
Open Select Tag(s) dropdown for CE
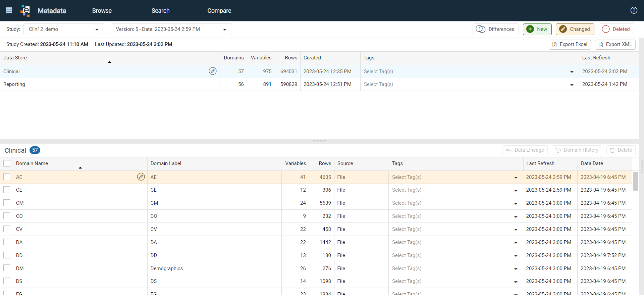click(x=455, y=190)
